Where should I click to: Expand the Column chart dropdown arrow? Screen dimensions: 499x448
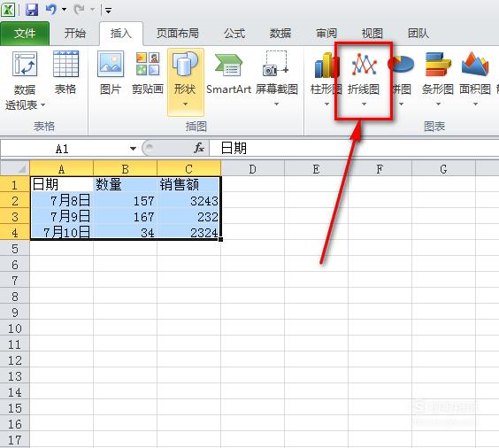[x=326, y=104]
